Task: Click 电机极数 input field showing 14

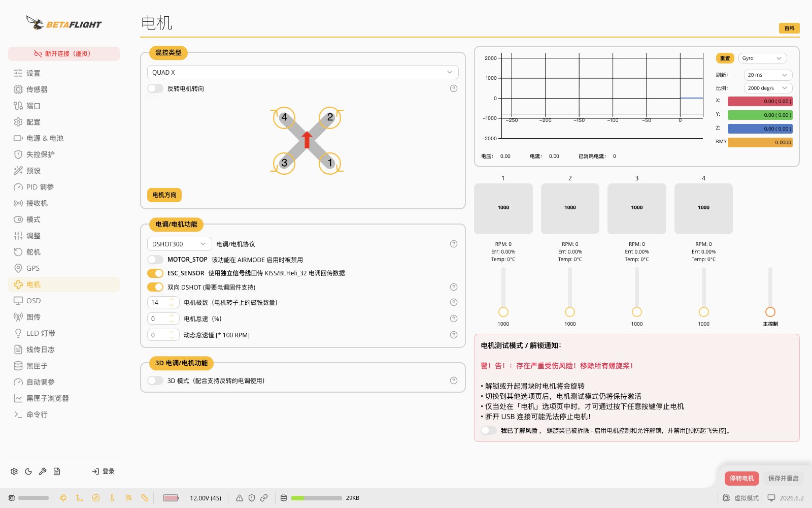Action: coord(163,302)
